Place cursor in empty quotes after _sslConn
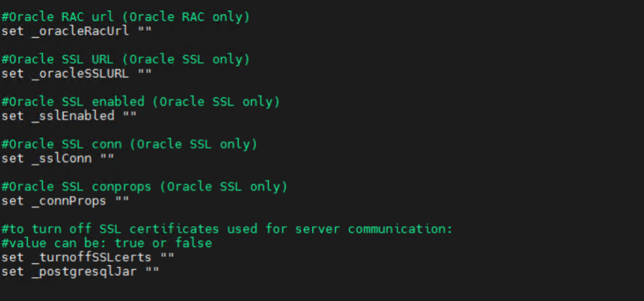The image size is (644, 301). [108, 158]
